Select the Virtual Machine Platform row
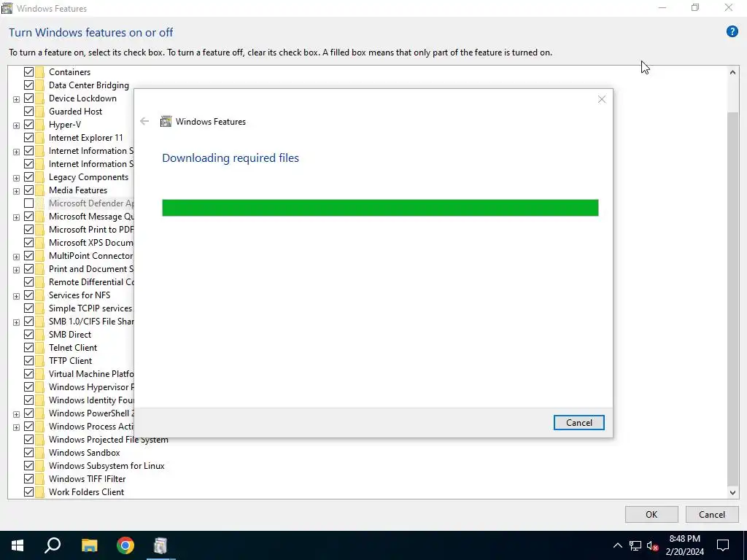Viewport: 747px width, 560px height. tap(91, 374)
